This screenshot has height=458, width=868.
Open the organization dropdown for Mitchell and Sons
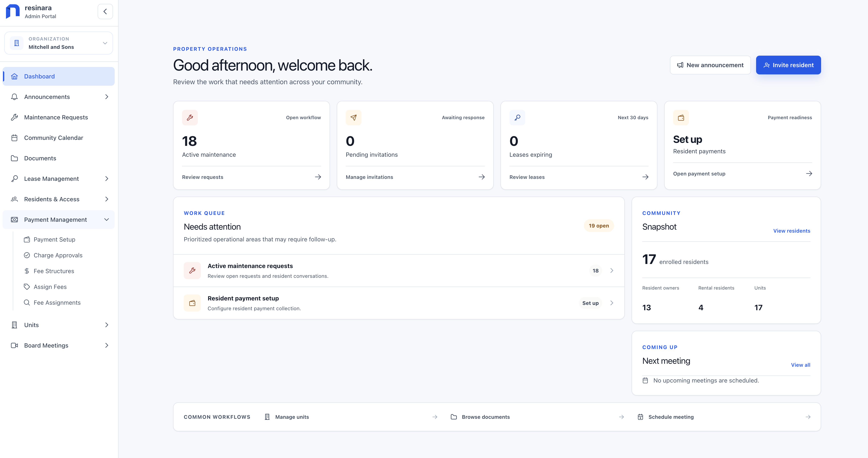coord(59,43)
